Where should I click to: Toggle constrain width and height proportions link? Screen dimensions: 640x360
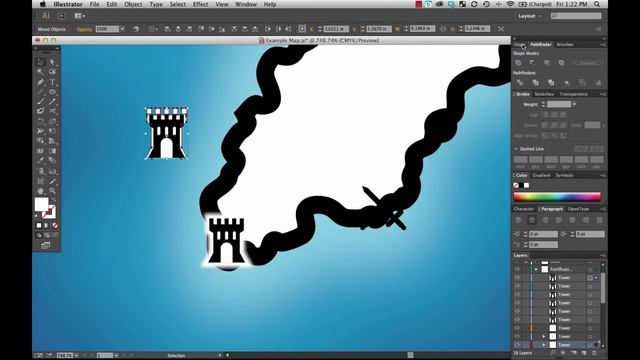click(443, 29)
